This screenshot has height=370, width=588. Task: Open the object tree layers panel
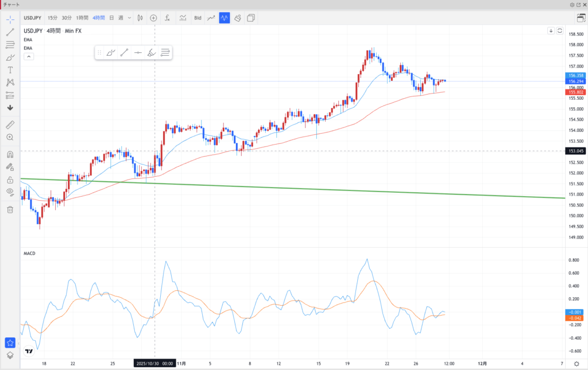10,355
